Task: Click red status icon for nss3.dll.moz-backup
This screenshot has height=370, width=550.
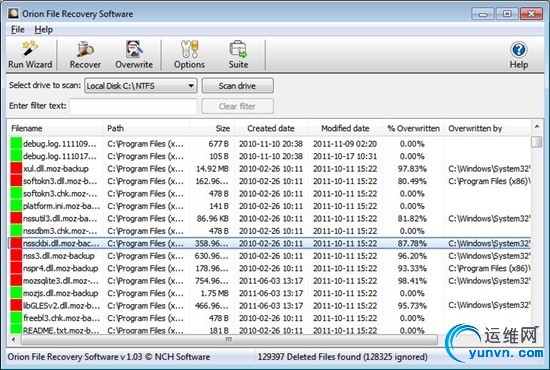Action: coord(16,256)
